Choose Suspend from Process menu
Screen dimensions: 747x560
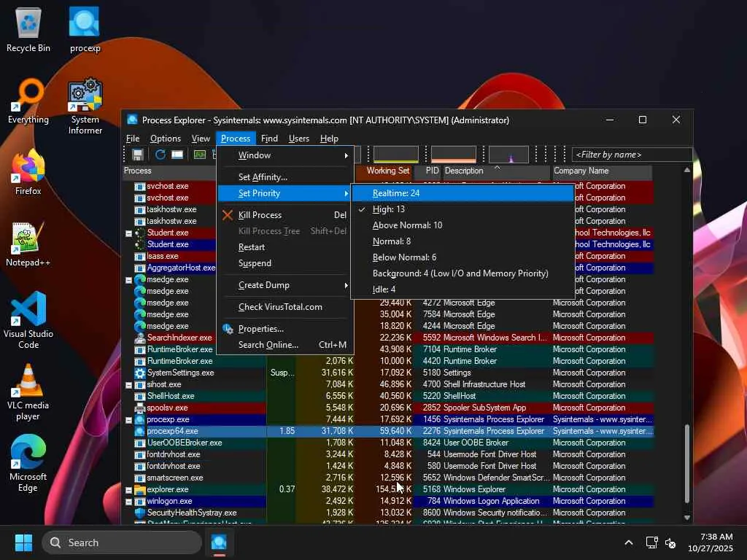coord(285,263)
